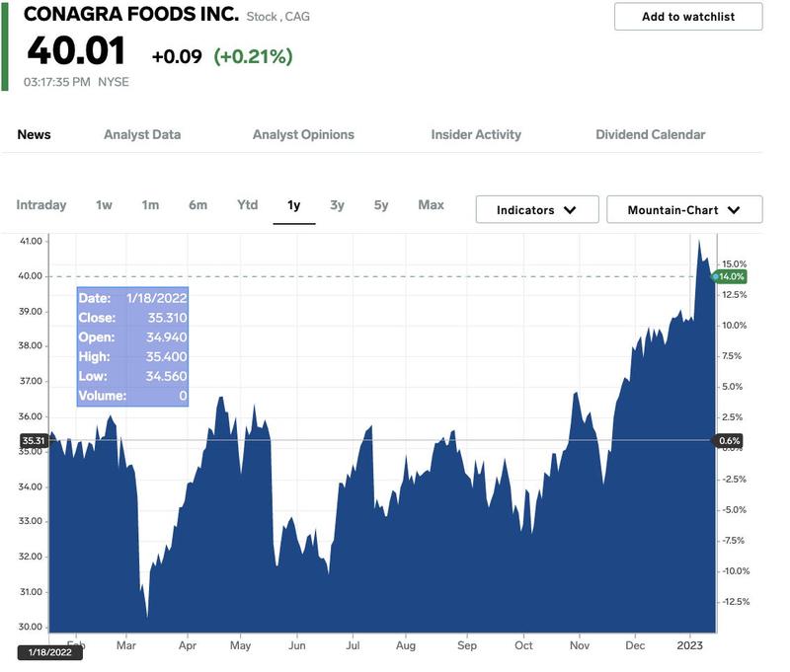Screen dimensions: 790x672
Task: Choose the 5y chart range
Action: [x=381, y=205]
